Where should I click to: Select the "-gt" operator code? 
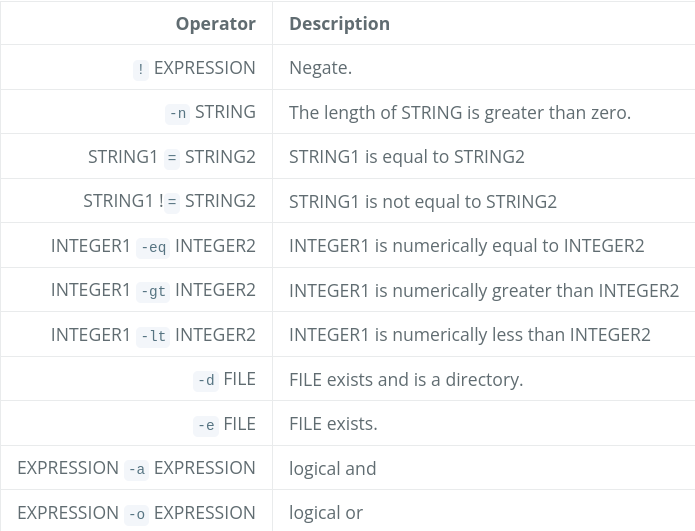(153, 292)
